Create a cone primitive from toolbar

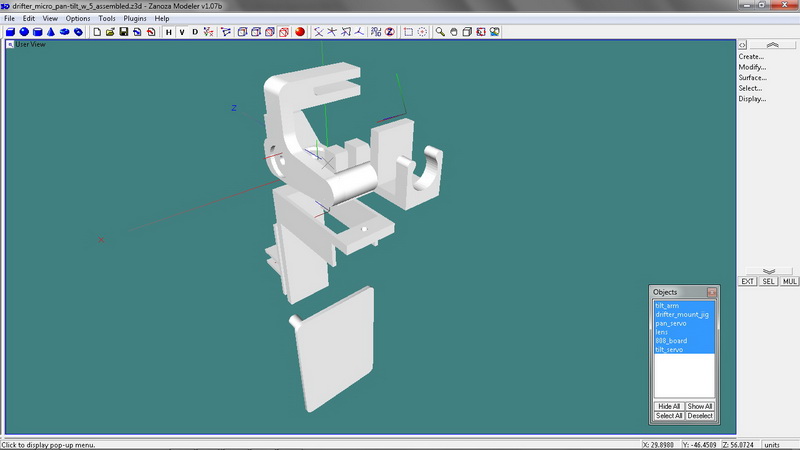[51, 32]
